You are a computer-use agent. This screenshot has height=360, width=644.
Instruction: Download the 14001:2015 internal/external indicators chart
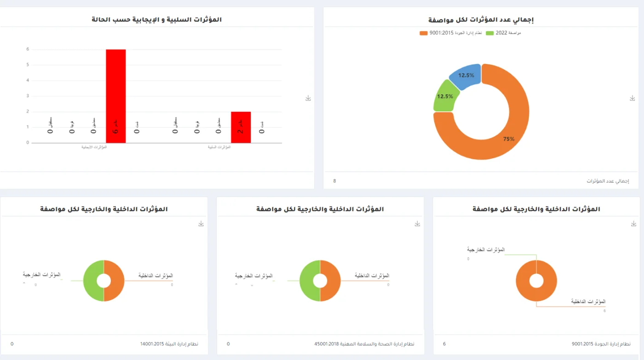201,224
